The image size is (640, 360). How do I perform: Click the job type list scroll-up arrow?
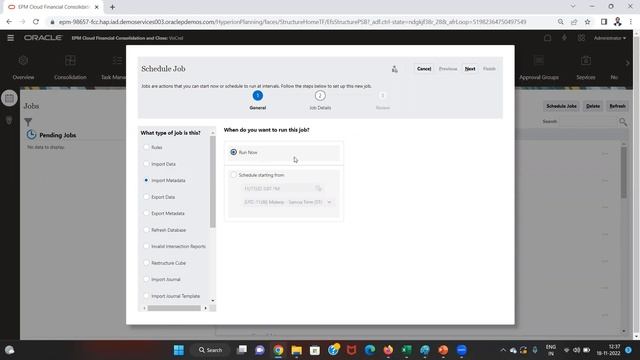[213, 133]
